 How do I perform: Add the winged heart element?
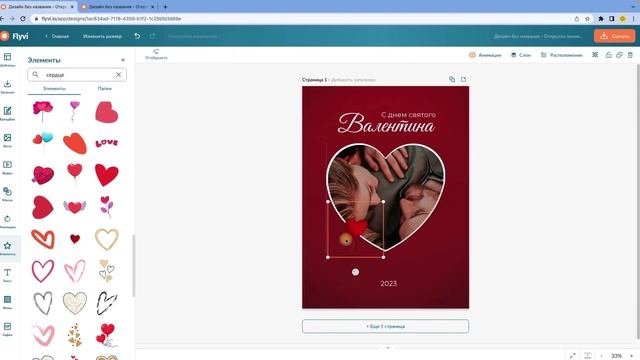click(75, 207)
